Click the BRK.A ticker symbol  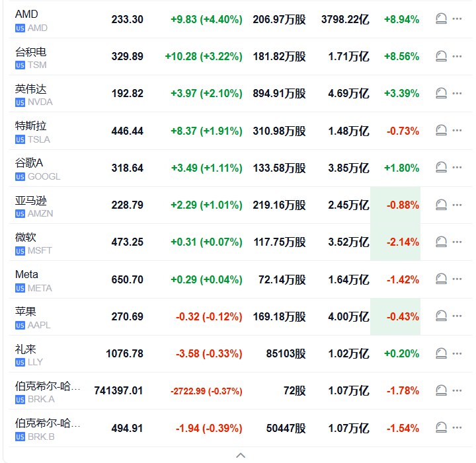41,400
